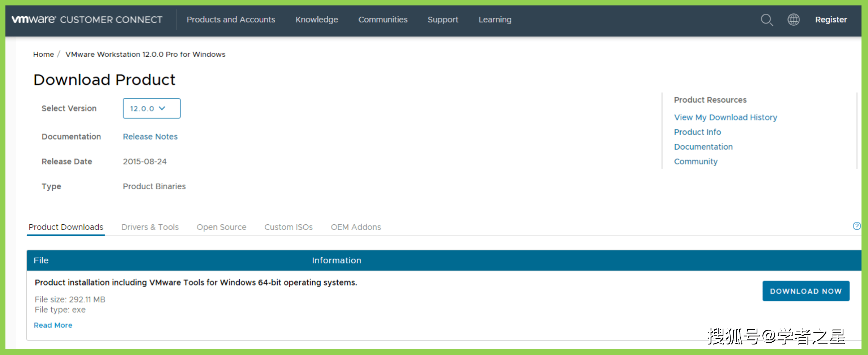Image resolution: width=868 pixels, height=355 pixels.
Task: Click the File column header
Action: point(41,260)
